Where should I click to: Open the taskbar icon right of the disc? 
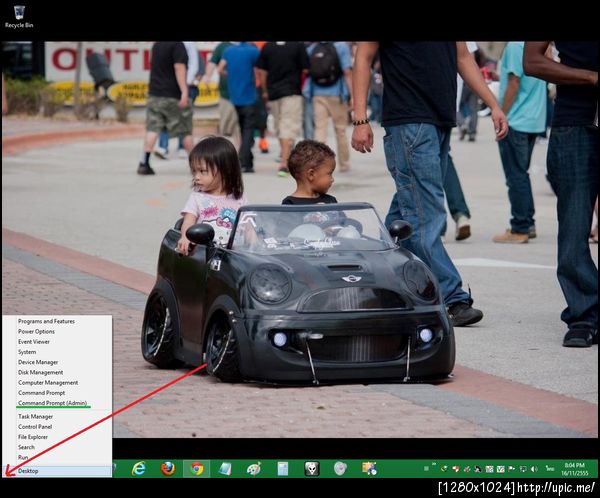point(369,469)
